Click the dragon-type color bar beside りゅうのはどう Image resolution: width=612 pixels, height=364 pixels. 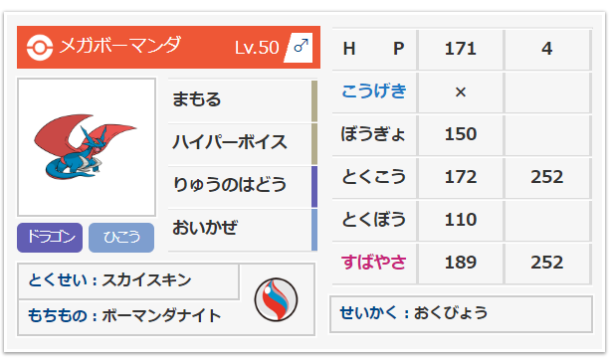314,187
